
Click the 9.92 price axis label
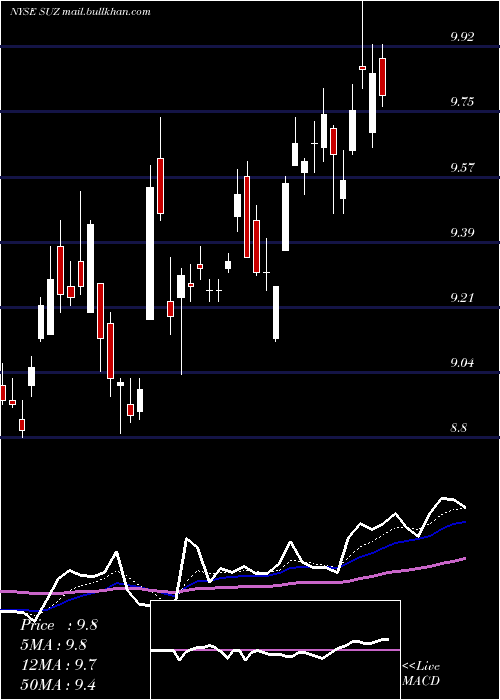(462, 37)
